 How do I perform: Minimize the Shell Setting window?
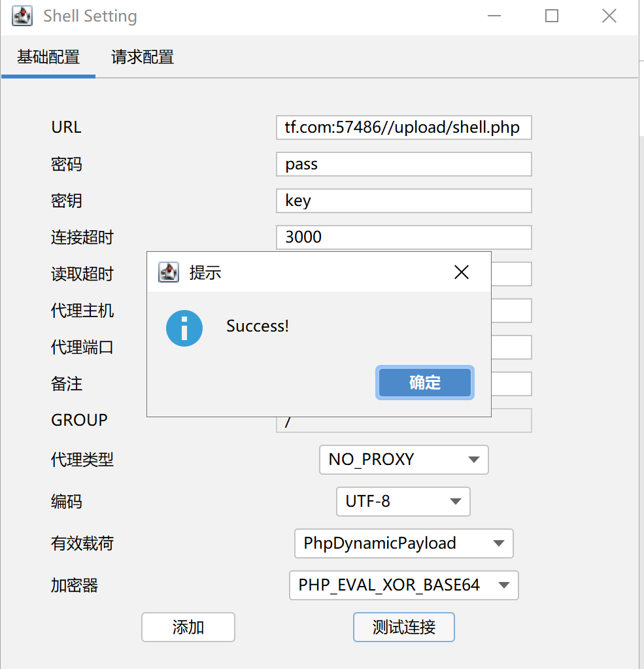coord(494,16)
